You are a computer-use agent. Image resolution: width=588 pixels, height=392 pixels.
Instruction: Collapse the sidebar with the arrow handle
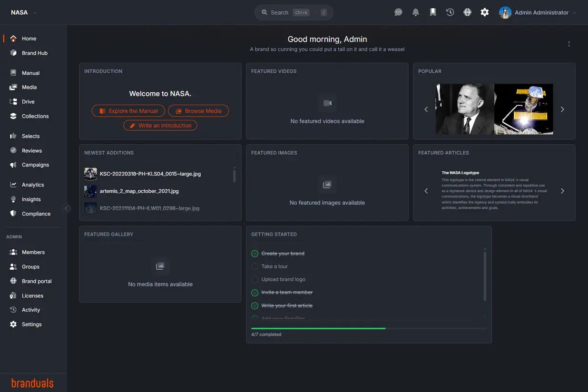coord(66,208)
